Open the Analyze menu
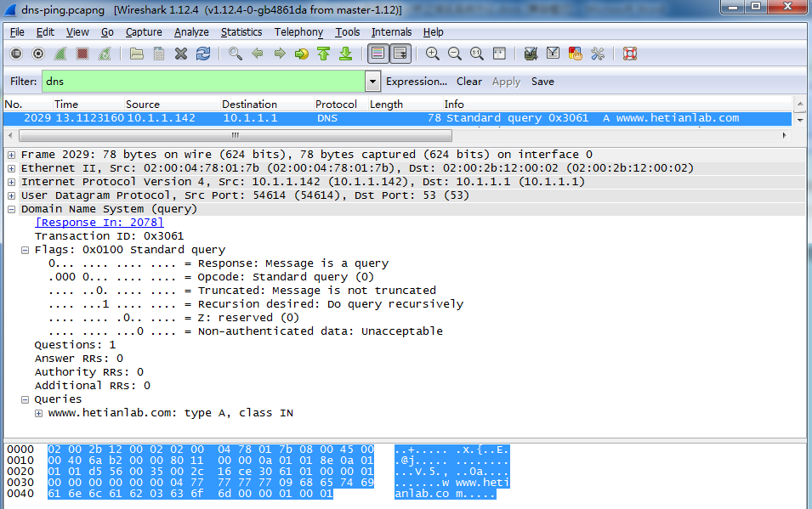The height and width of the screenshot is (509, 812). click(x=191, y=32)
